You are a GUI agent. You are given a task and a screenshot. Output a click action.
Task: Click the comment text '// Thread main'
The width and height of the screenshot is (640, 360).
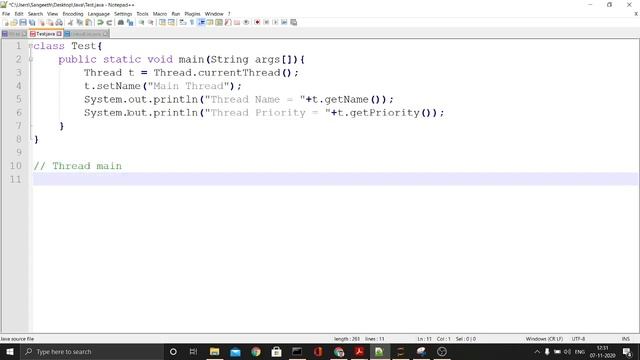click(78, 166)
